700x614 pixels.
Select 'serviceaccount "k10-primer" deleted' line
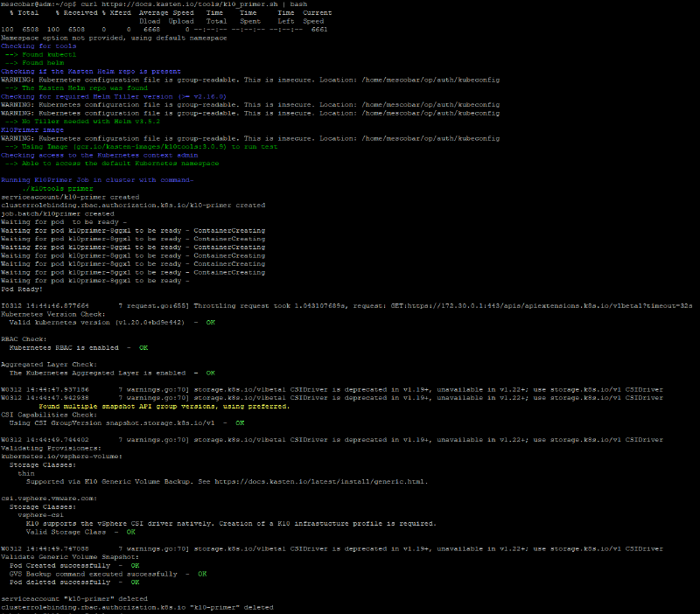[x=74, y=599]
